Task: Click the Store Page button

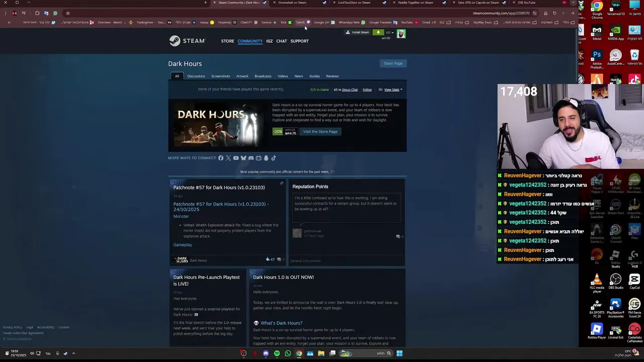Action: tap(393, 63)
